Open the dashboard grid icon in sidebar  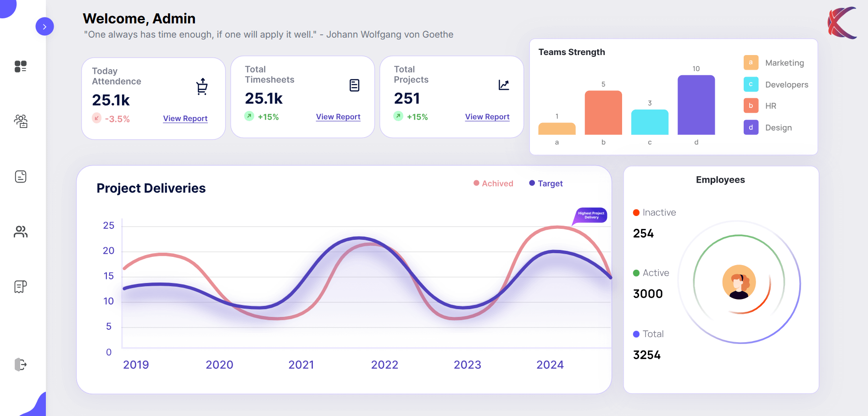click(x=21, y=67)
